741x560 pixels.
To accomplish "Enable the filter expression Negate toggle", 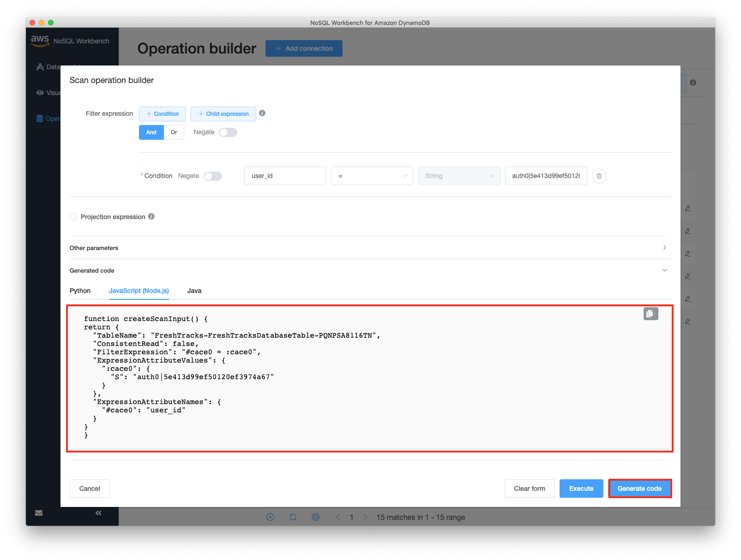I will click(228, 132).
